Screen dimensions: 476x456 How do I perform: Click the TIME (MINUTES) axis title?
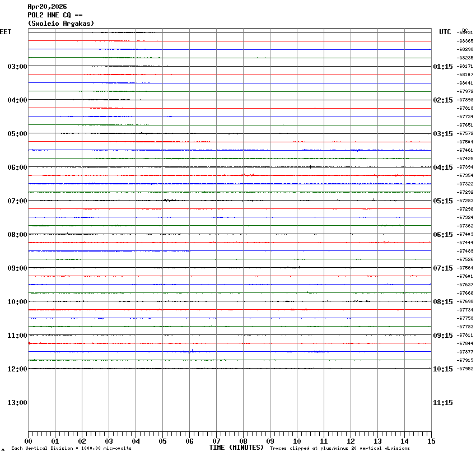click(x=236, y=448)
